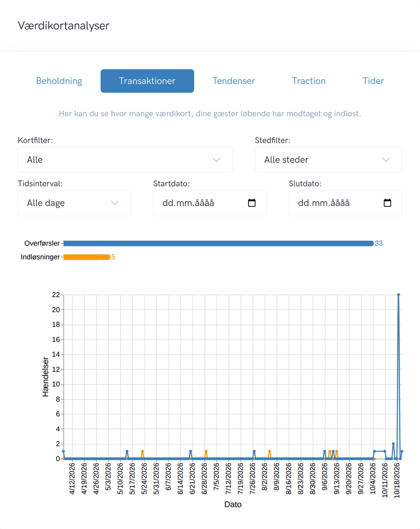Click the blue point near 7/26/2026

point(254,451)
